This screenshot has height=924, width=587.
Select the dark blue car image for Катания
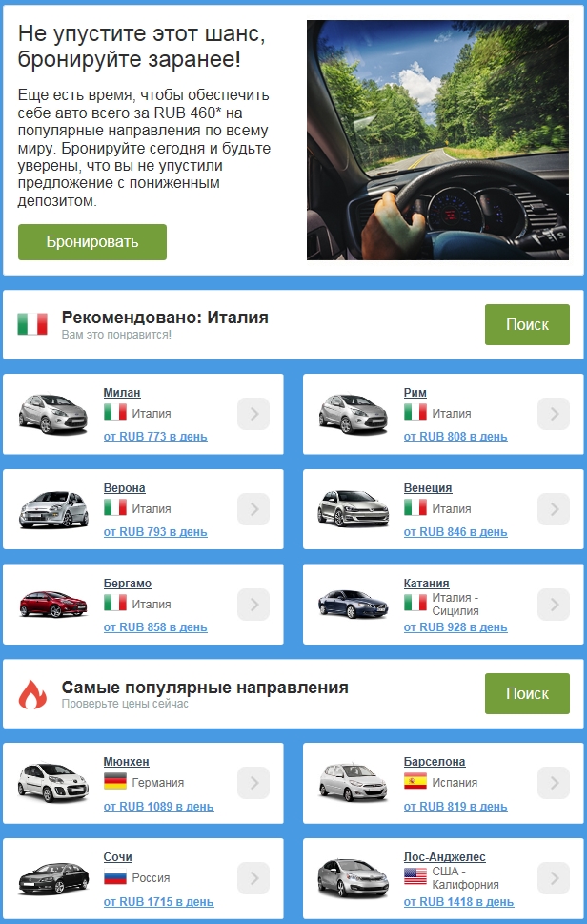(354, 604)
